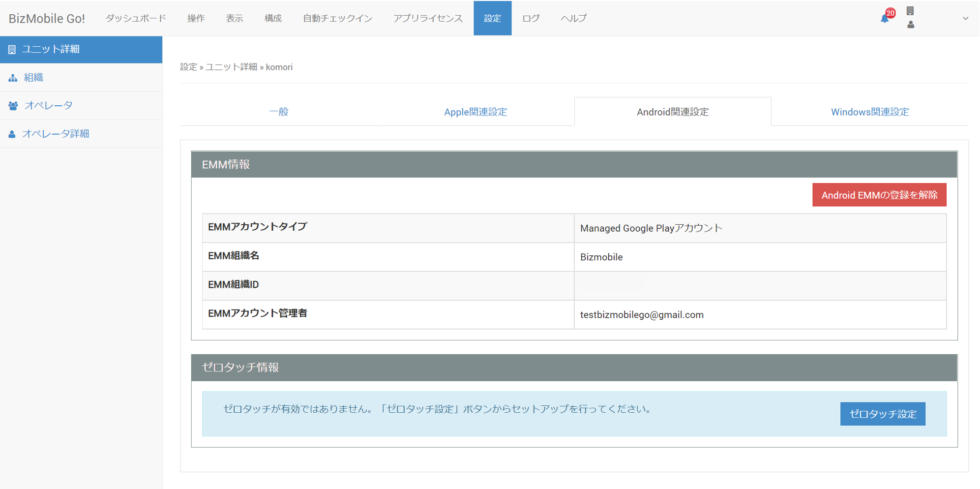Click the operator detail person icon
980x489 pixels.
(x=12, y=134)
